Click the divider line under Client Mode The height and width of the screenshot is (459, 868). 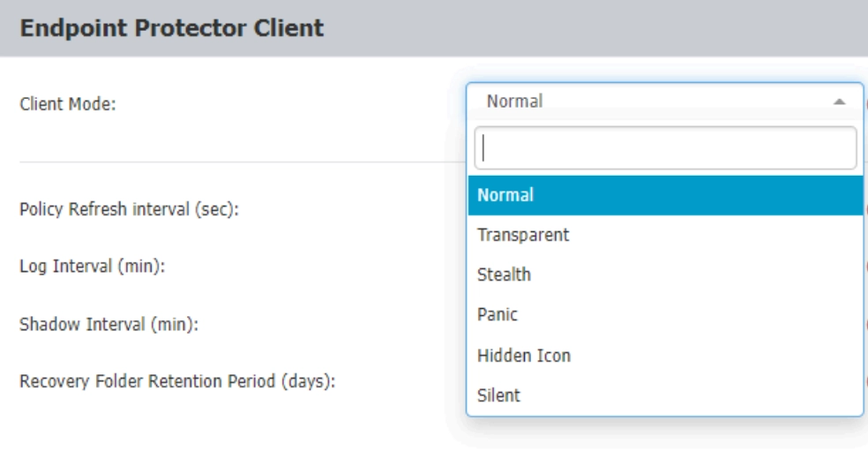tap(243, 162)
